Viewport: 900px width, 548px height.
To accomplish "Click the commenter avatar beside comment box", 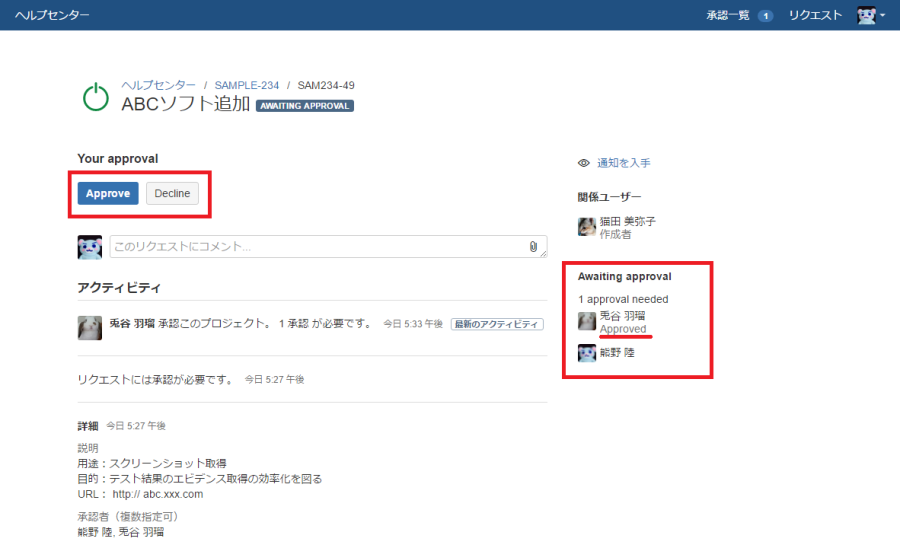I will pyautogui.click(x=90, y=247).
